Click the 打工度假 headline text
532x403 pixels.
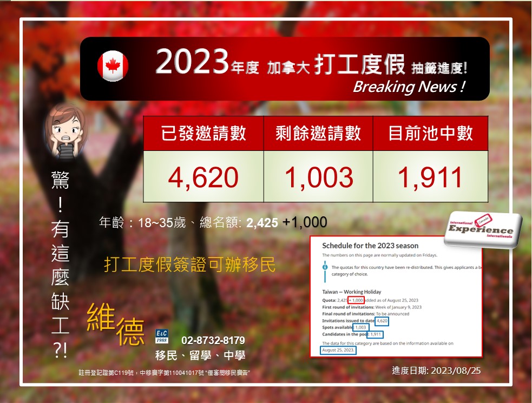[359, 64]
